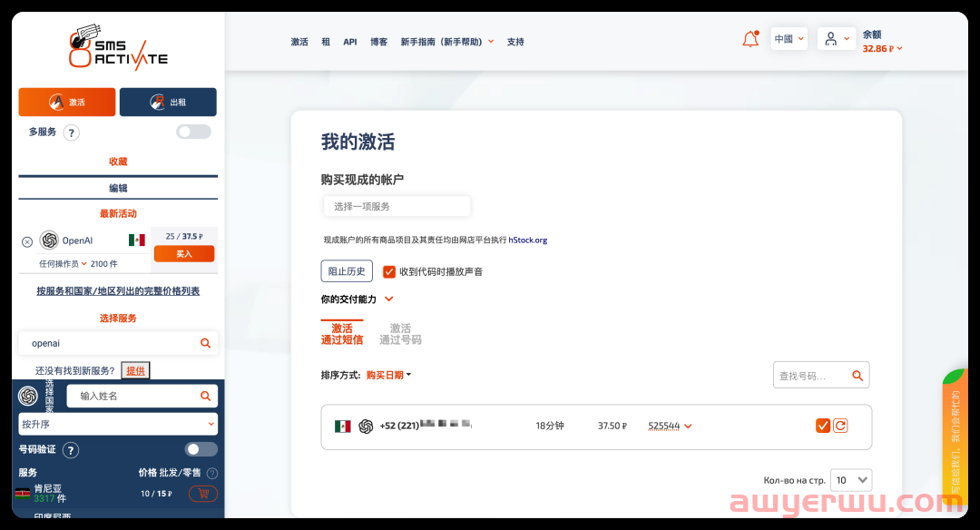Click the search icon in country name field

(205, 396)
